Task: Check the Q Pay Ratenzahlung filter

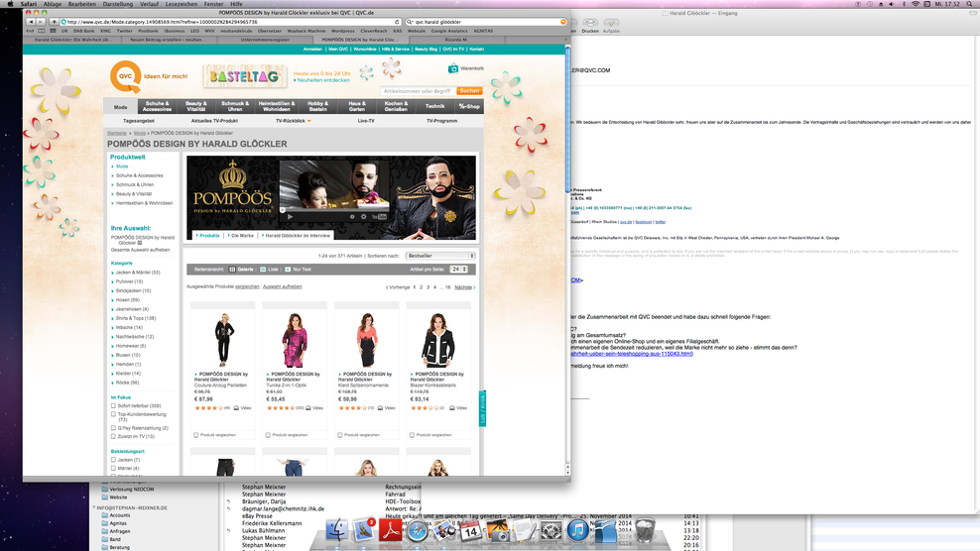Action: click(x=114, y=428)
